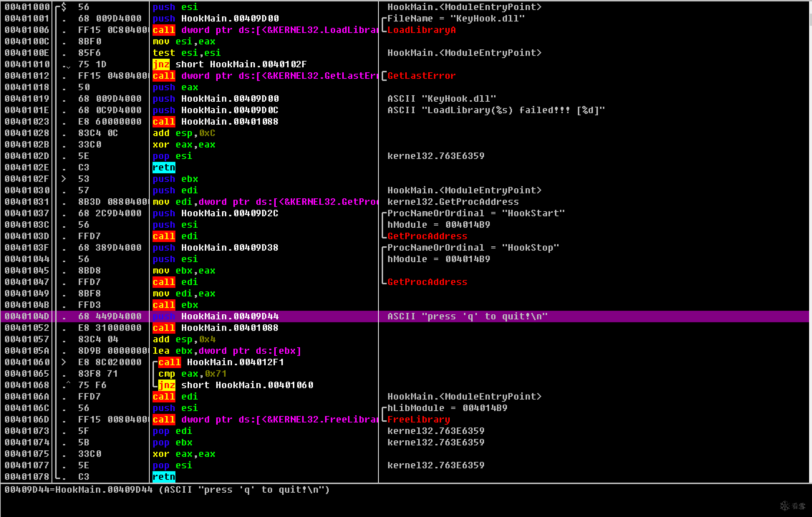Click the jump target marker at 0040102F
Viewport: 812px width, 517px height.
tap(64, 179)
